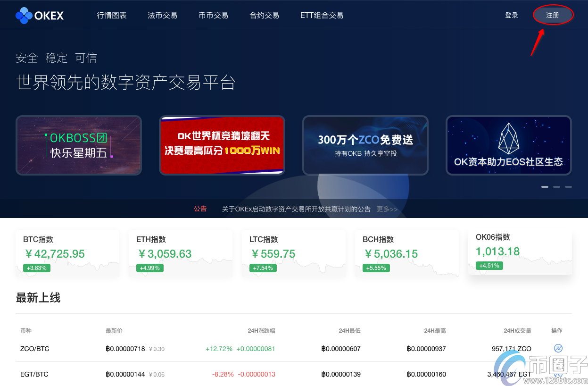Screen dimensions: 588x386
Task: Click the ZCO/BTC row action icon
Action: tap(558, 349)
